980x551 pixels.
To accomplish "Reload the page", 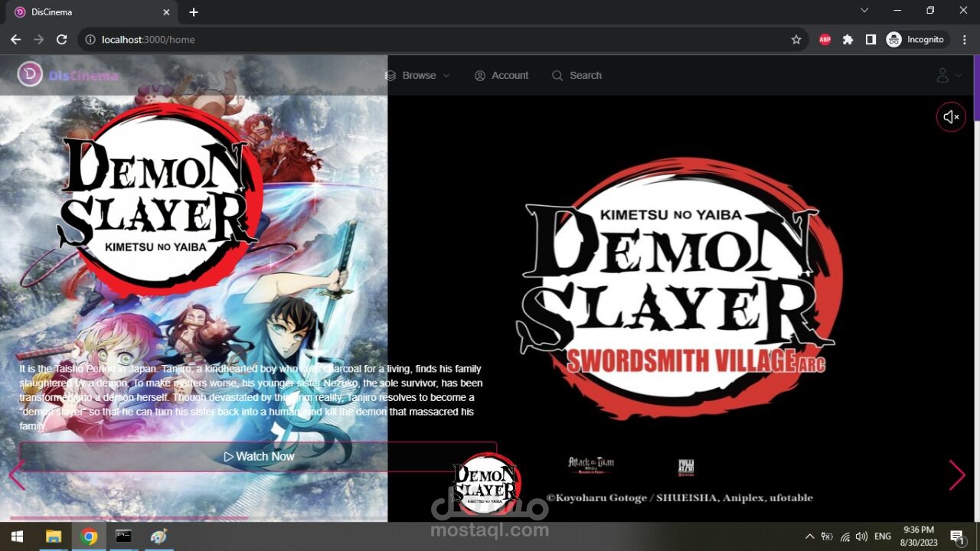I will coord(62,39).
